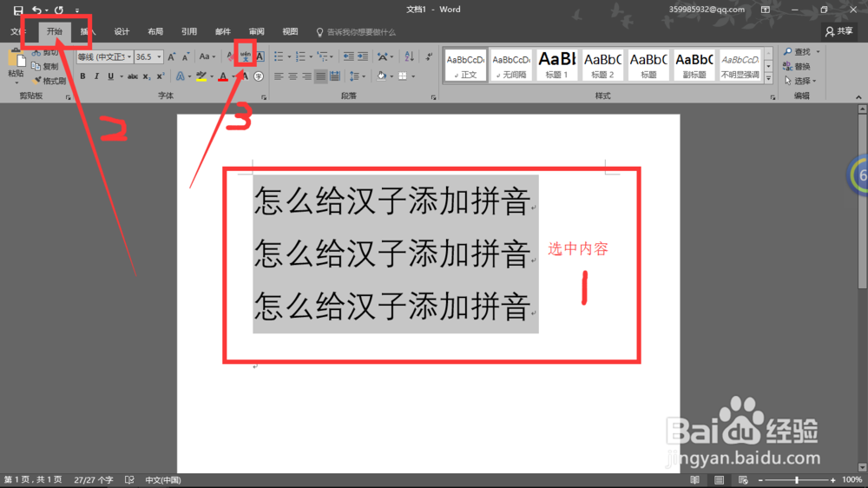
Task: Switch to the 引用 ribbon tab
Action: [189, 31]
